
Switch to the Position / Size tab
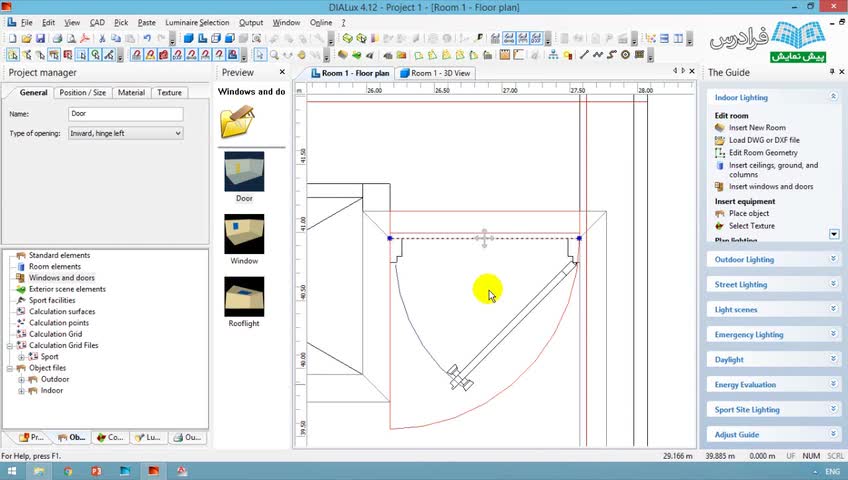pyautogui.click(x=82, y=92)
